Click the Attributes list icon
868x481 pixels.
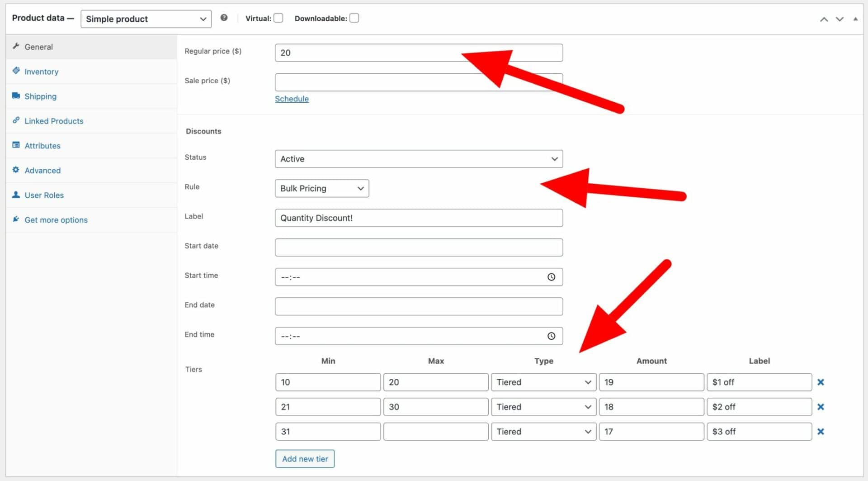16,145
